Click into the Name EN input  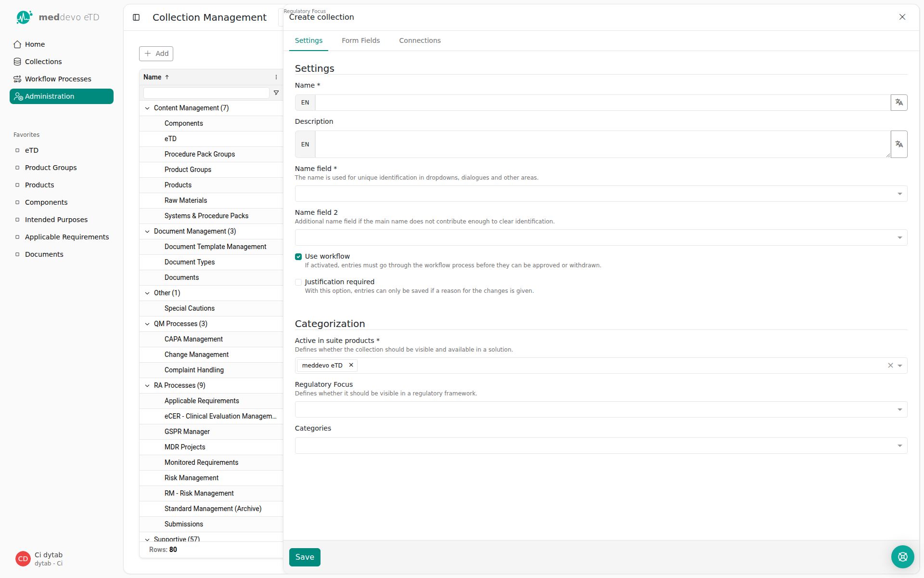point(602,103)
